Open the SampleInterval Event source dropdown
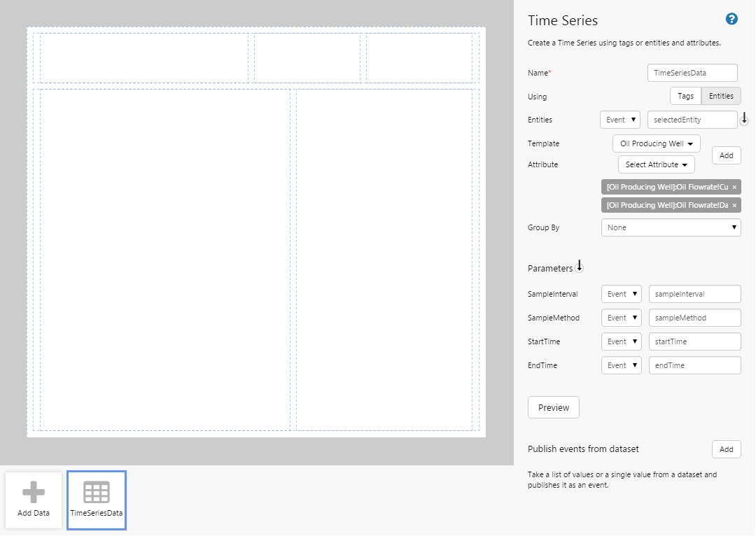This screenshot has width=756, height=536. 621,294
